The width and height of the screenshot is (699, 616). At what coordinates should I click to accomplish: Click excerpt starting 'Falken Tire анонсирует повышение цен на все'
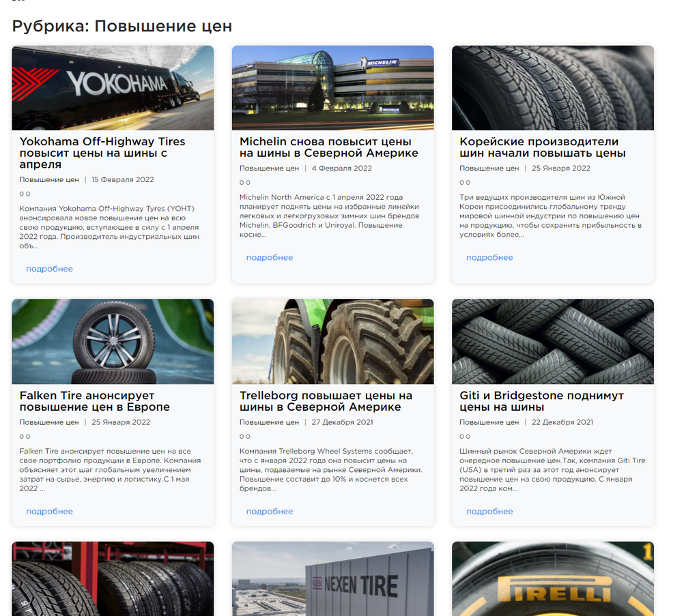(x=110, y=470)
